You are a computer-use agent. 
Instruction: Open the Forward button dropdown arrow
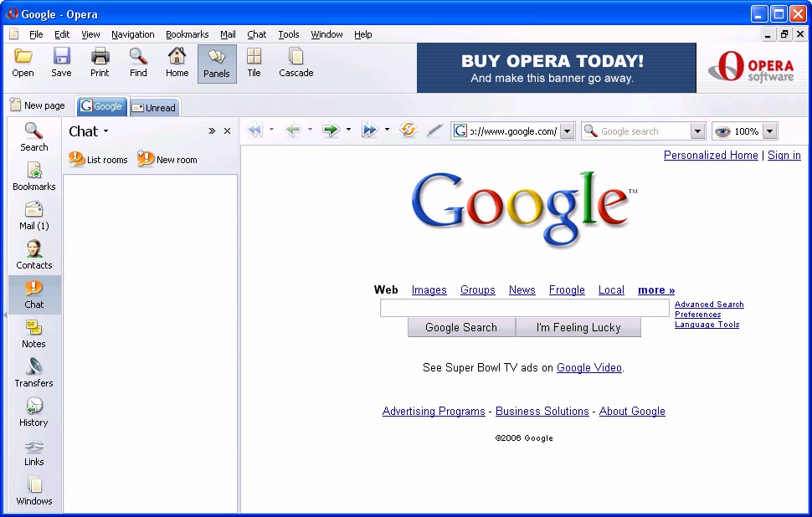tap(348, 130)
